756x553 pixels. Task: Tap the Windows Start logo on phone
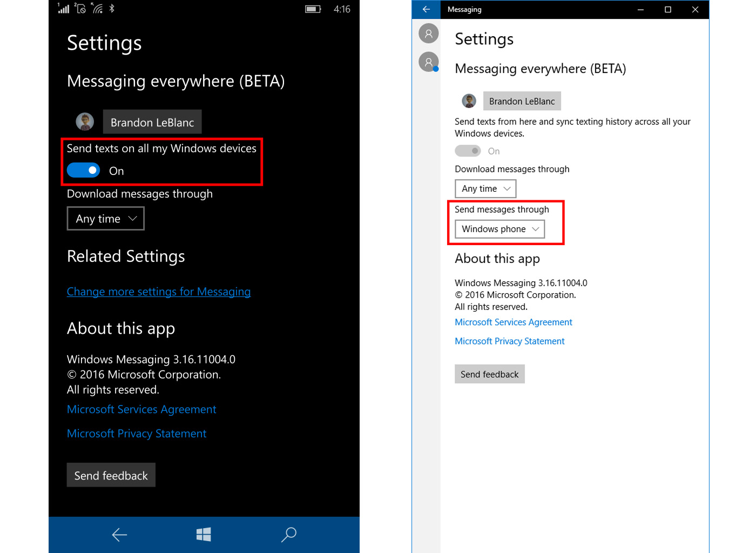[204, 535]
